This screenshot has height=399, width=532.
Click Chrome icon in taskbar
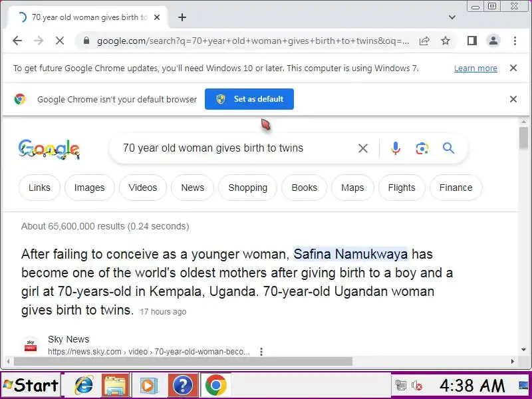click(x=215, y=386)
